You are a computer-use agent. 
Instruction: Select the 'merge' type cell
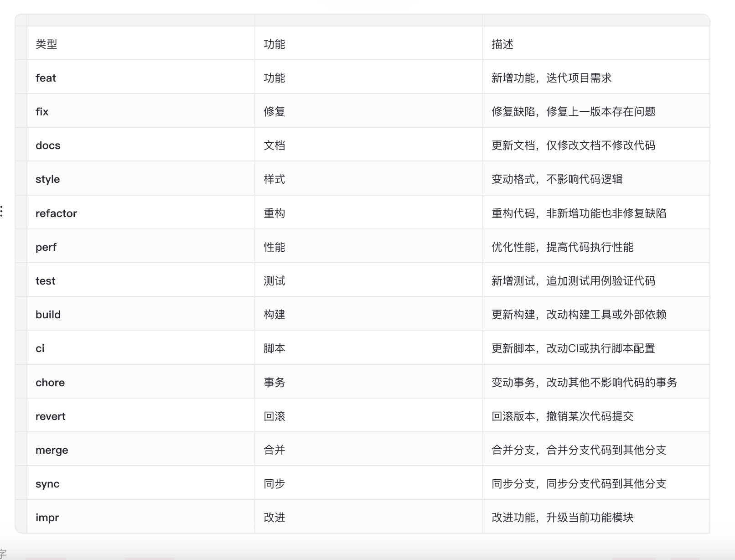pyautogui.click(x=141, y=449)
